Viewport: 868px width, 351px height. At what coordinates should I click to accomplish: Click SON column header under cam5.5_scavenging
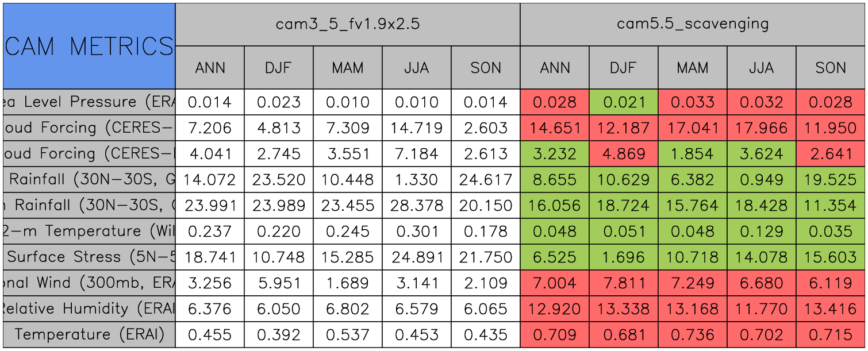pos(830,68)
